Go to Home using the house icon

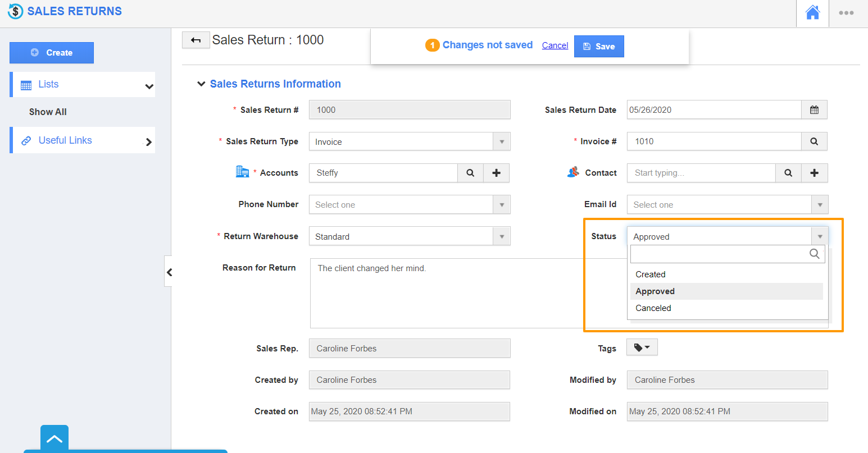[x=812, y=12]
